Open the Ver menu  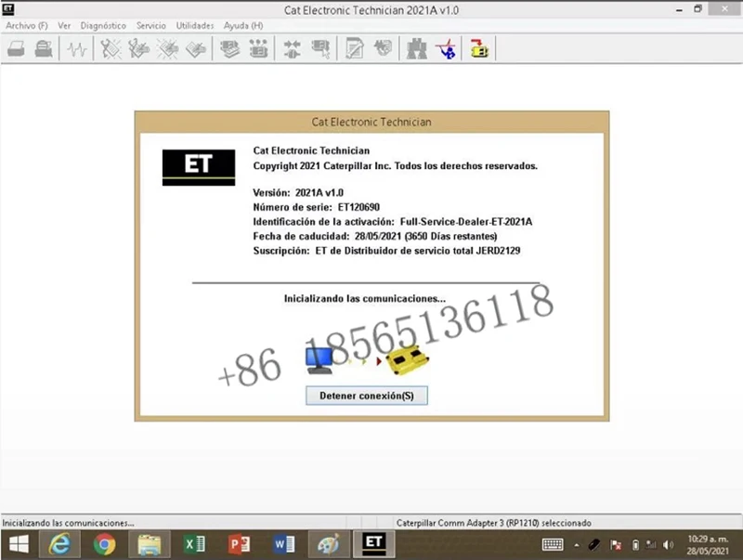64,26
